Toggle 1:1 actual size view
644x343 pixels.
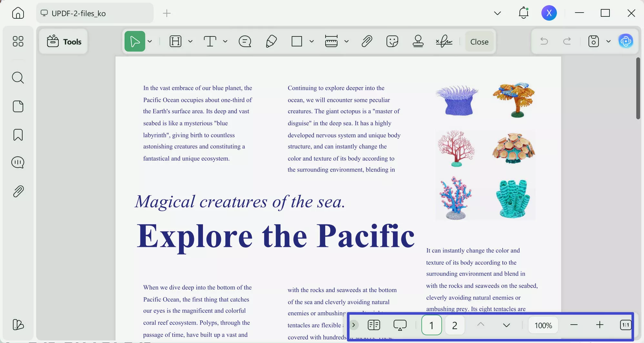pyautogui.click(x=626, y=325)
